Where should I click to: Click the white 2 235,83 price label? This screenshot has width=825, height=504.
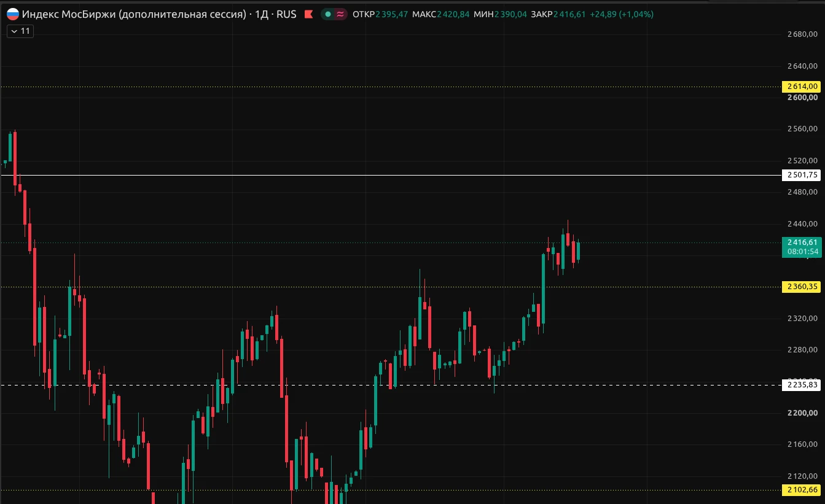pyautogui.click(x=801, y=385)
